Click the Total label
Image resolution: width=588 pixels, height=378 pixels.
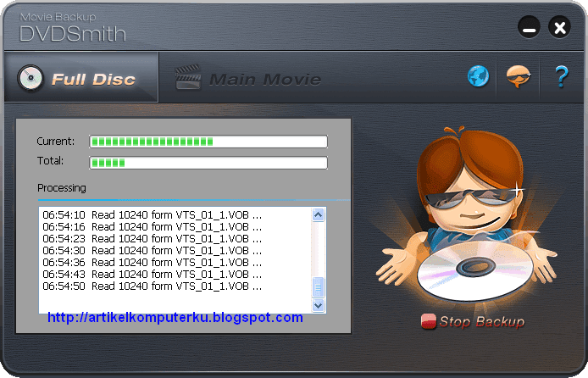[x=50, y=161]
